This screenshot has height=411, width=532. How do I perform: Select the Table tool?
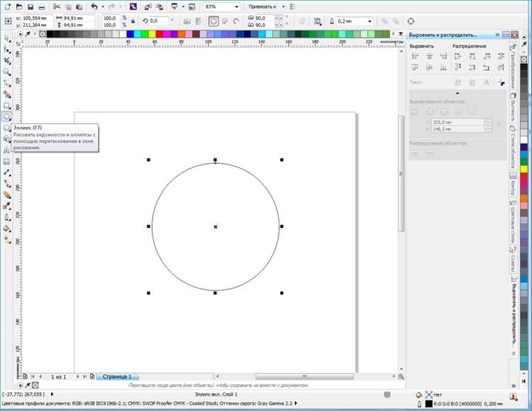click(x=7, y=161)
